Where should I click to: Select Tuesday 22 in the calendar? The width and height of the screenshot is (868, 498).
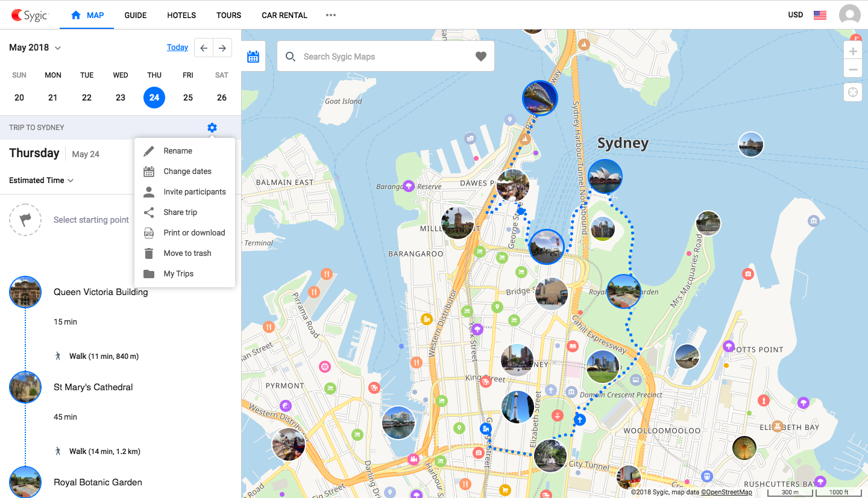pos(87,98)
